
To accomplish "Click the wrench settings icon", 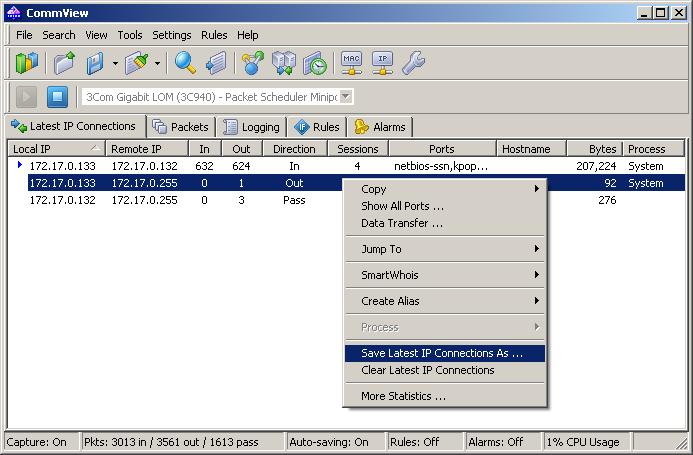I will [414, 63].
